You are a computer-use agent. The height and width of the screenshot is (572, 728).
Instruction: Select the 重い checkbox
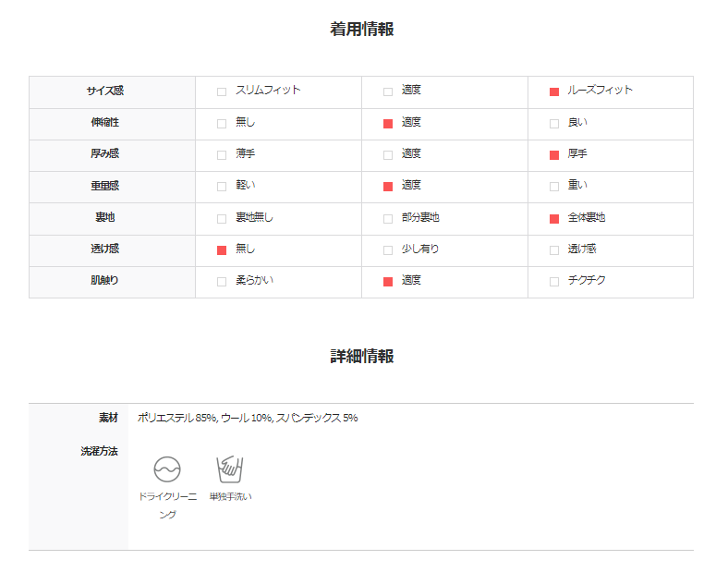pyautogui.click(x=554, y=187)
